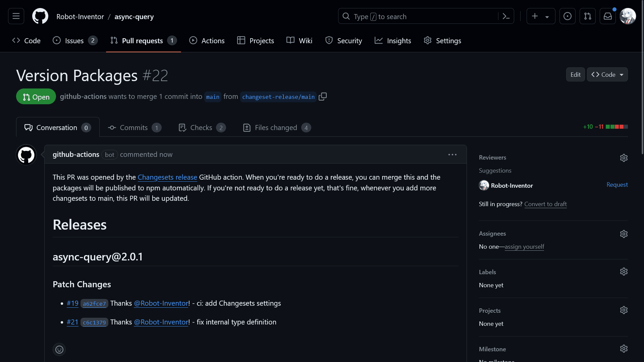Click assign yourself link
The image size is (644, 362).
524,247
